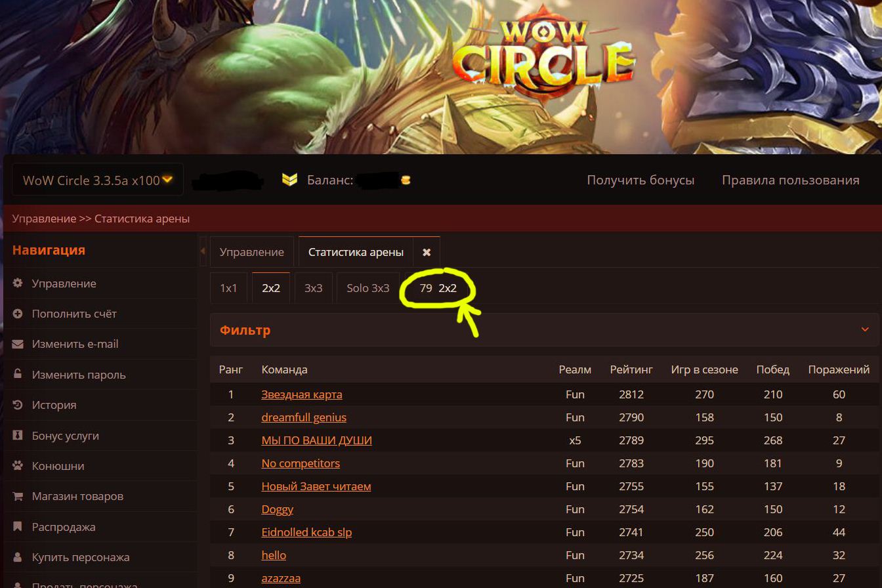The width and height of the screenshot is (882, 588).
Task: Click the history clock icon beside История
Action: pos(18,405)
